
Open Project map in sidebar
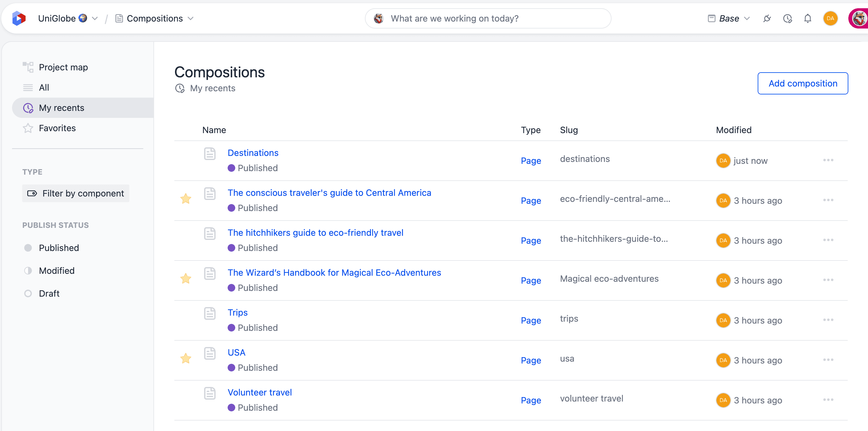[83, 67]
